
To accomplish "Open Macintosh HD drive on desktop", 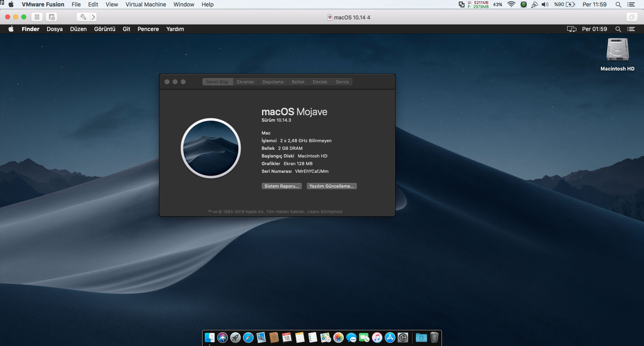I will pos(617,50).
